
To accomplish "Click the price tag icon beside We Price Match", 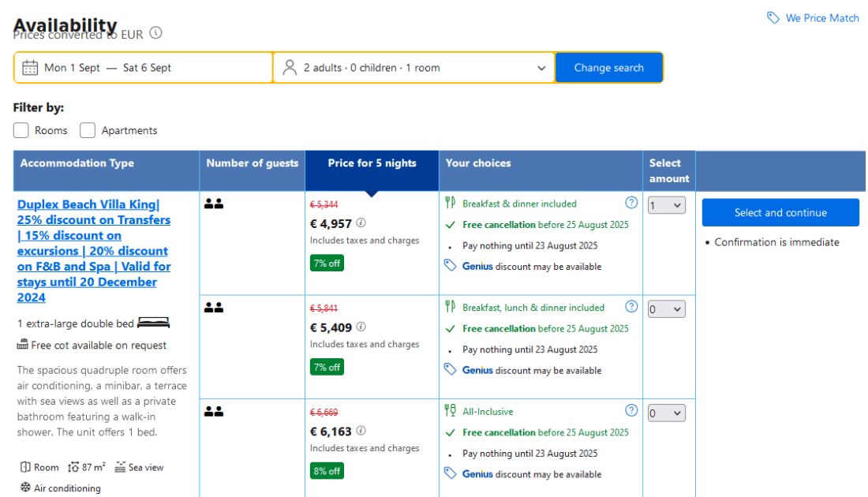I will click(773, 18).
